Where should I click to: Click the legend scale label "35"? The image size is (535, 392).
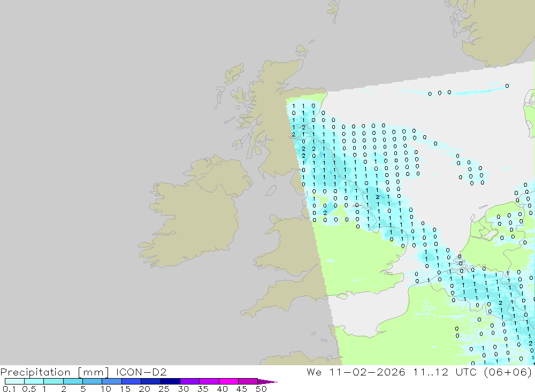[203, 389]
